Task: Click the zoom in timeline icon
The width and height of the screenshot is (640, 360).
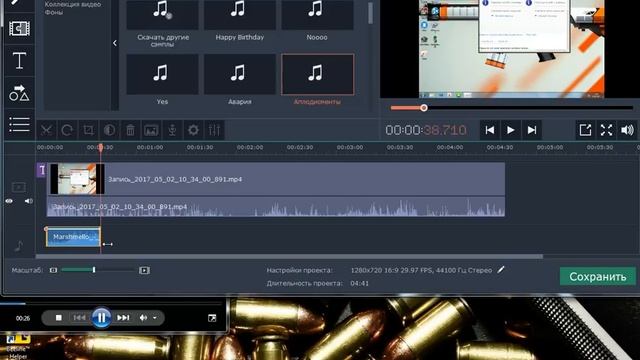Action: pos(144,270)
